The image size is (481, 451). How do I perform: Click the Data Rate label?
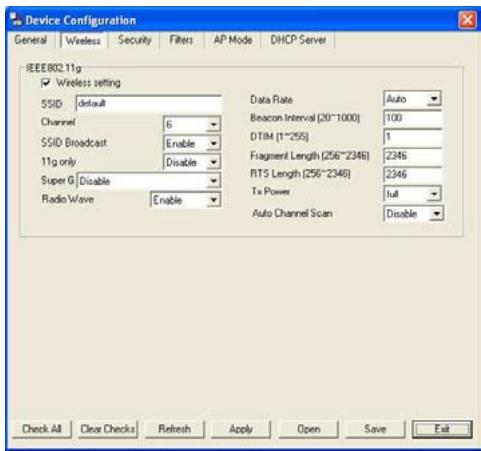(x=271, y=100)
